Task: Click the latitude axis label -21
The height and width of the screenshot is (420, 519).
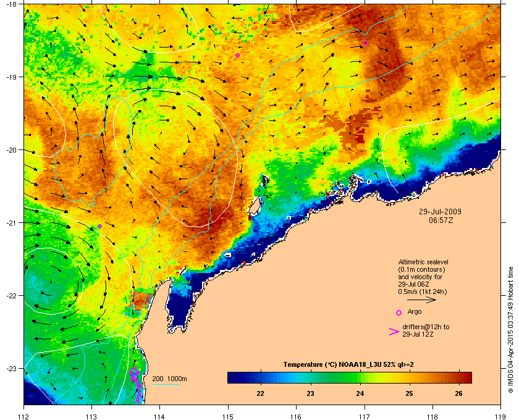Action: pyautogui.click(x=11, y=223)
